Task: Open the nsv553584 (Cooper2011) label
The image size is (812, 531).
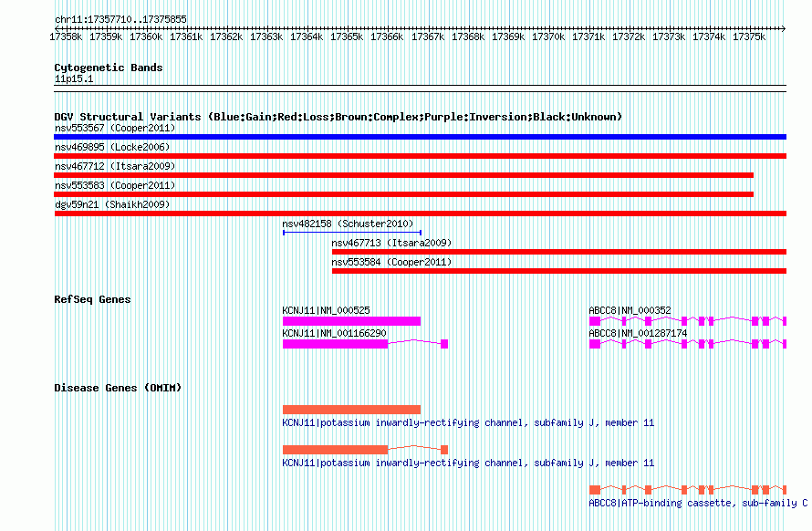Action: 391,262
